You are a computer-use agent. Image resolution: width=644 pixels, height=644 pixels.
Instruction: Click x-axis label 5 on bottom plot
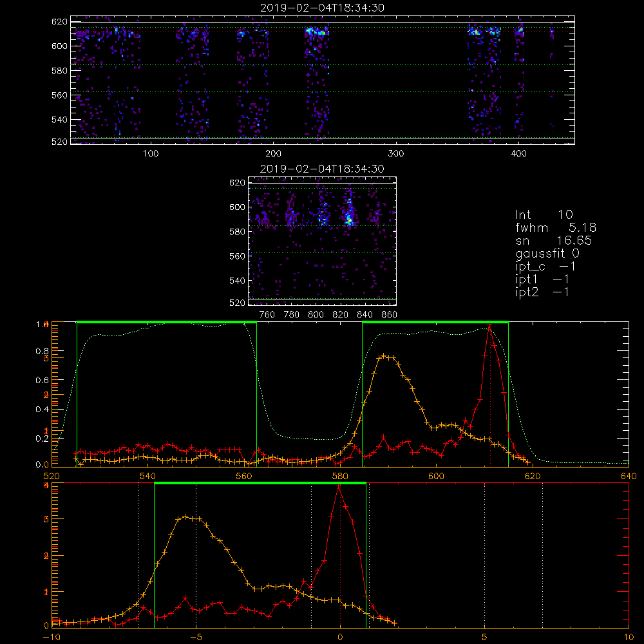[x=485, y=638]
